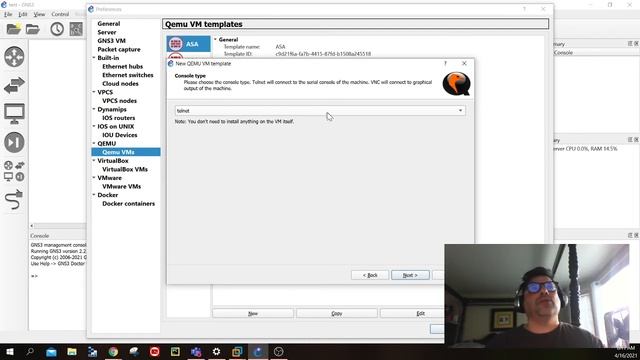Select Server in preferences tree
640x360 pixels.
(107, 32)
